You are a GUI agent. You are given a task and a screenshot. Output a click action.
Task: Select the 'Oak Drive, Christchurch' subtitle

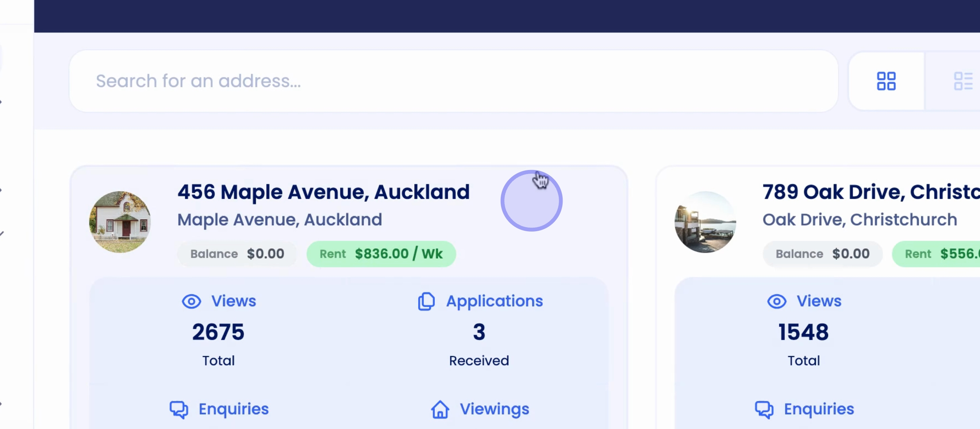[860, 220]
